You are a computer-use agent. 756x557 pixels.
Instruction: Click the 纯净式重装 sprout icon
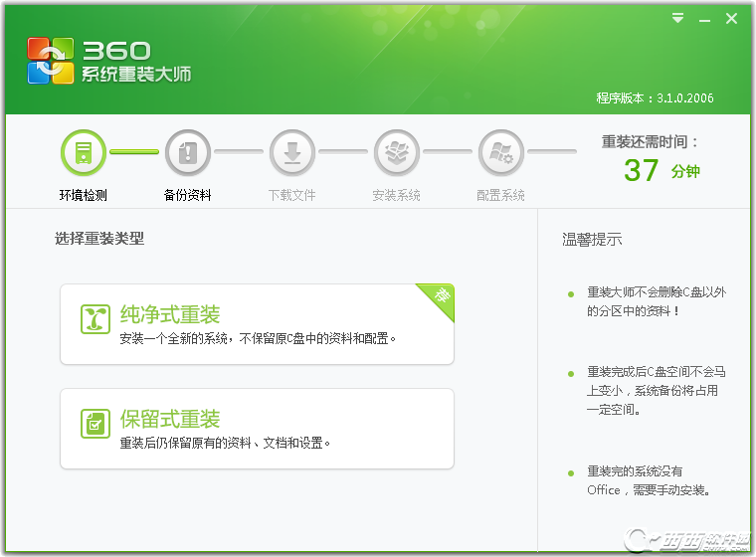coord(95,318)
